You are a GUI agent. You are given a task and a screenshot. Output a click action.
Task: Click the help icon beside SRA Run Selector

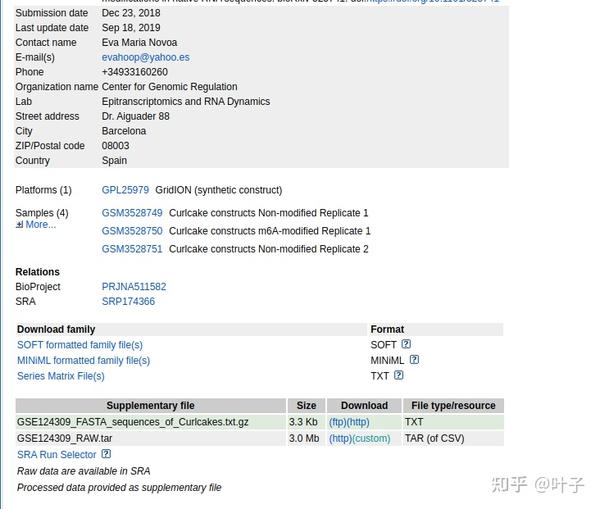pyautogui.click(x=106, y=454)
